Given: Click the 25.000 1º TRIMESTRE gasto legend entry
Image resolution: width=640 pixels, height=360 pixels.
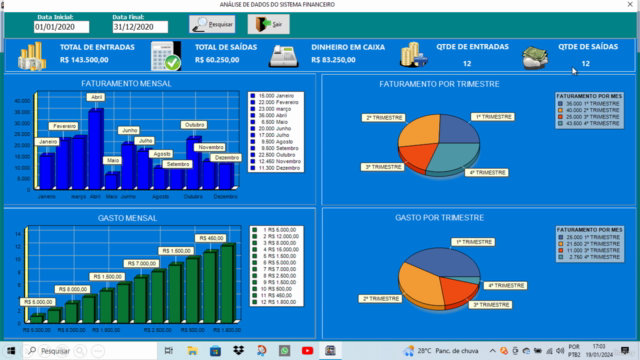Looking at the screenshot, I should pyautogui.click(x=589, y=237).
